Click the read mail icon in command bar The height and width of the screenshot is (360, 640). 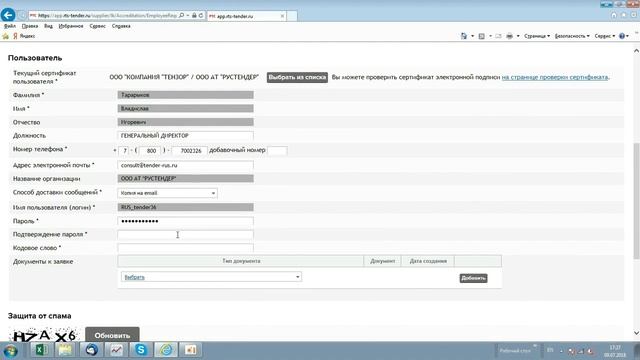click(498, 36)
